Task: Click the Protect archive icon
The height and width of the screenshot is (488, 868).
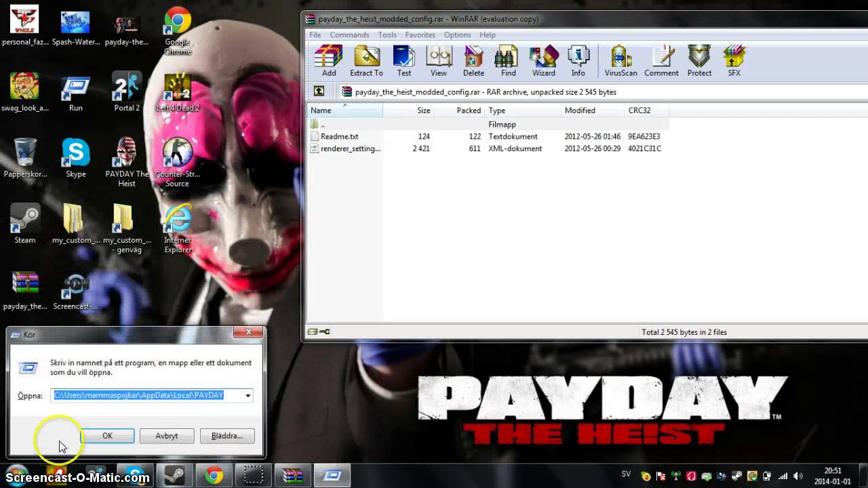Action: [x=699, y=61]
